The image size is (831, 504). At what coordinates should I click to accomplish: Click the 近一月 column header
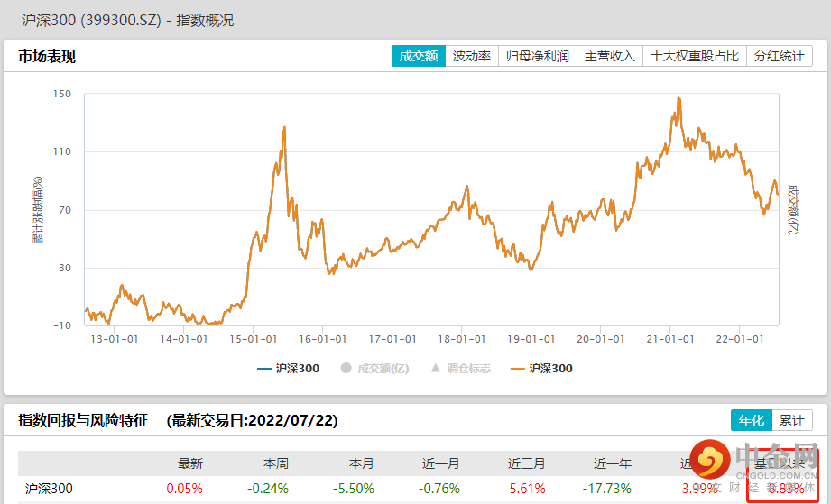[441, 463]
